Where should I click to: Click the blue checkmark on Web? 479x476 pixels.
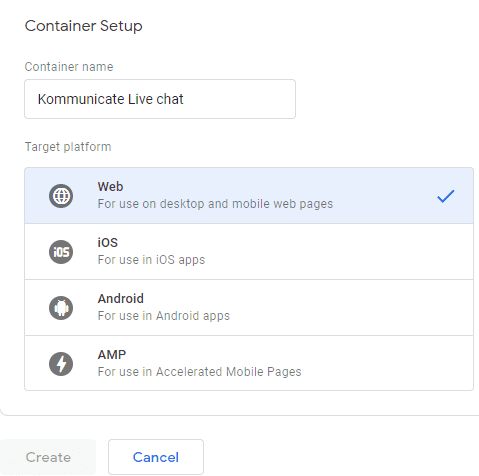[x=446, y=196]
